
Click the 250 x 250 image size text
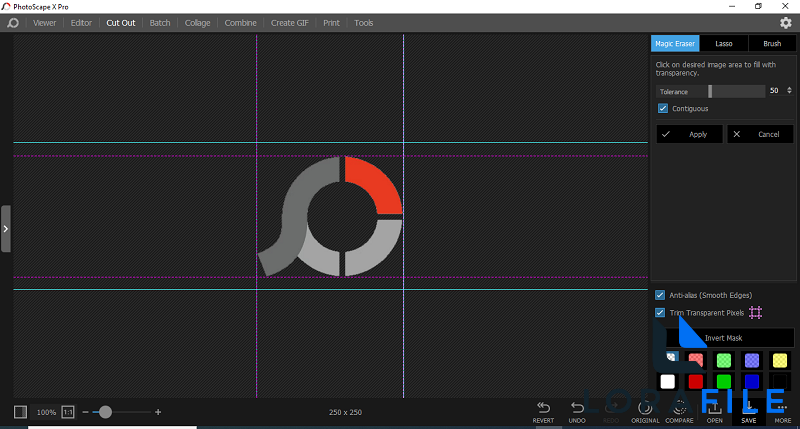[345, 412]
